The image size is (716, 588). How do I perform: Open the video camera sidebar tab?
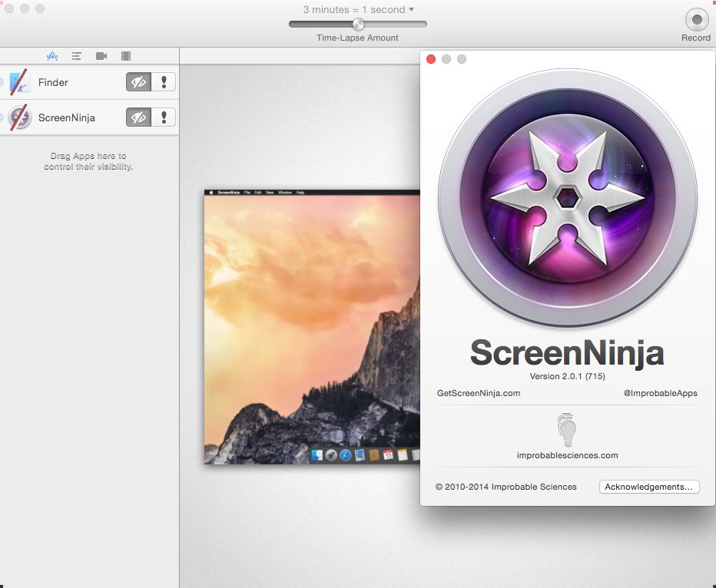[x=101, y=56]
